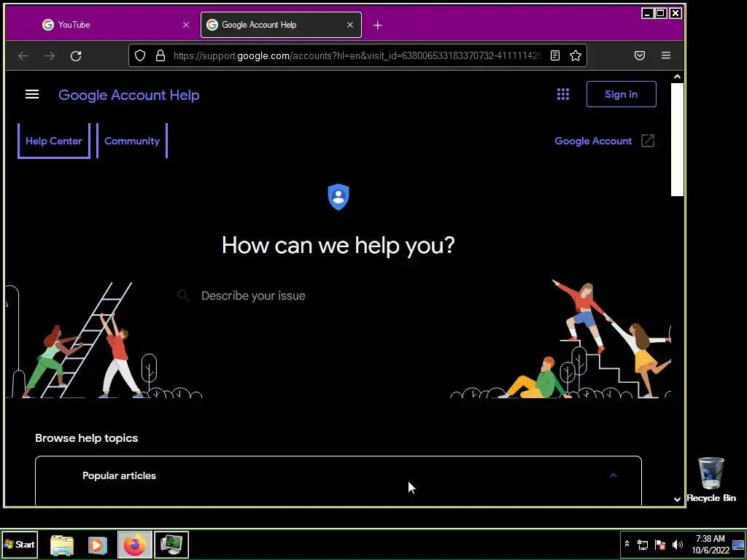Open the hamburger main menu on help page
This screenshot has width=747, height=560.
[32, 94]
